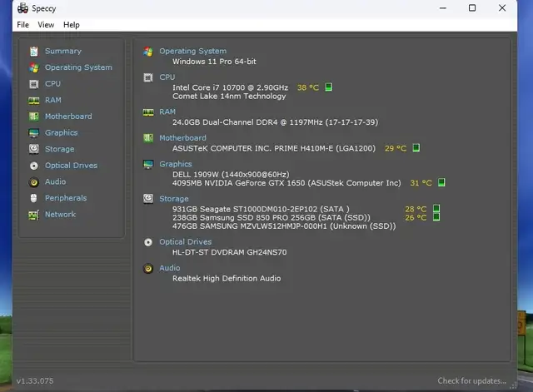Click the RAM stick icon in sidebar
This screenshot has width=533, height=392.
[33, 101]
